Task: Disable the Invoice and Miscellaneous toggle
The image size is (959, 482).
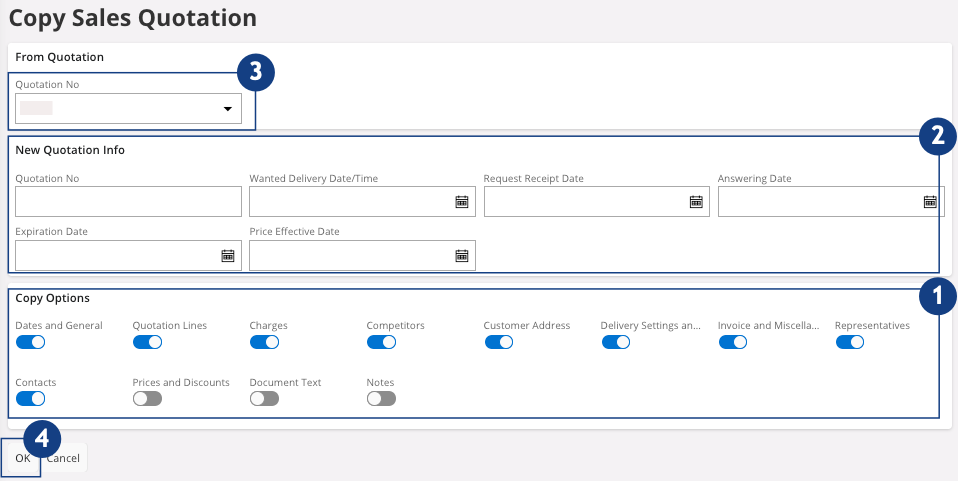Action: (732, 342)
